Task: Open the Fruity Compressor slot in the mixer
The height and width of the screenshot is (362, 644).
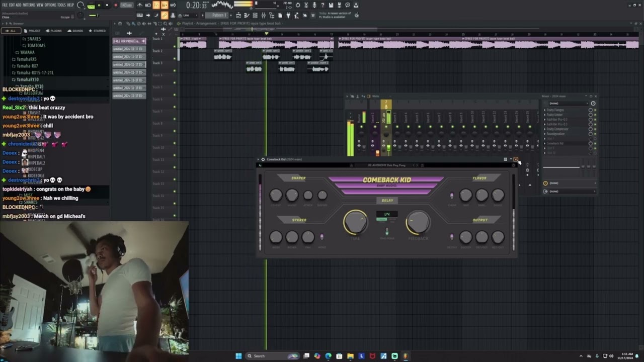Action: (557, 129)
